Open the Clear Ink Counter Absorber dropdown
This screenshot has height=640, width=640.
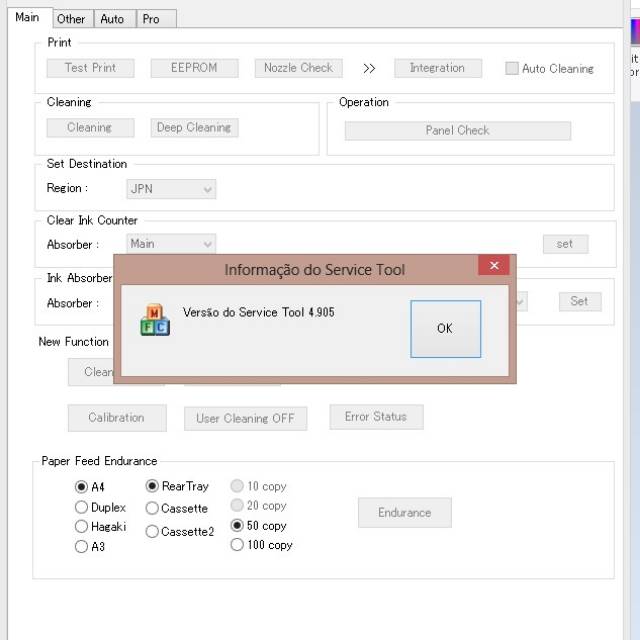point(171,243)
